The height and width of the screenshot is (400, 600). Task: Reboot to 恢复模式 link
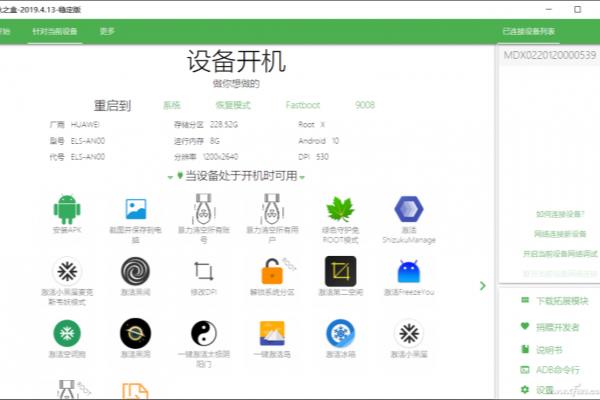coord(233,105)
